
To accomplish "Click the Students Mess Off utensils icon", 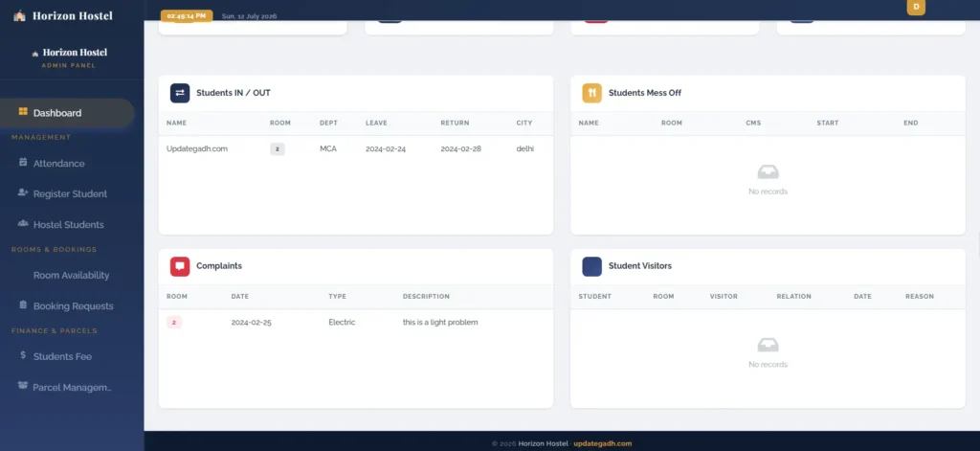I will coord(591,93).
